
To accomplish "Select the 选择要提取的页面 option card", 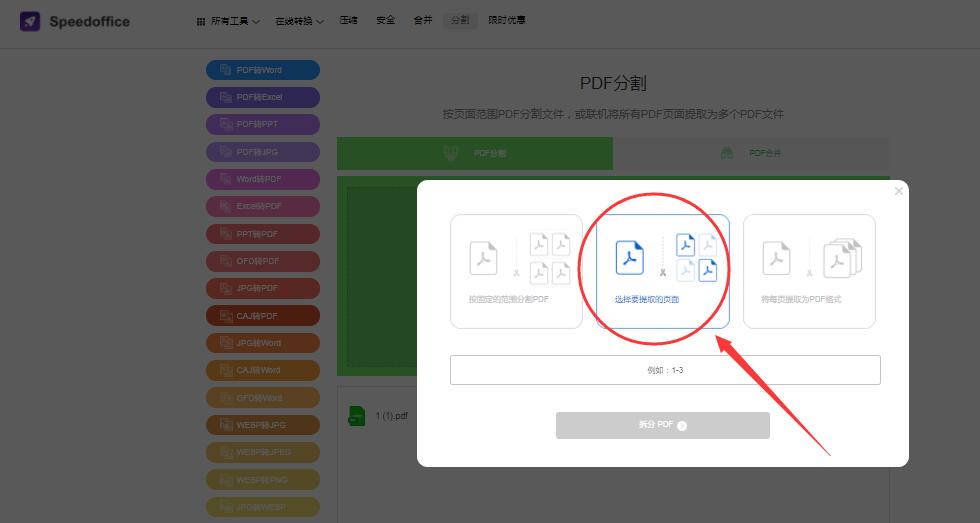I will point(663,271).
